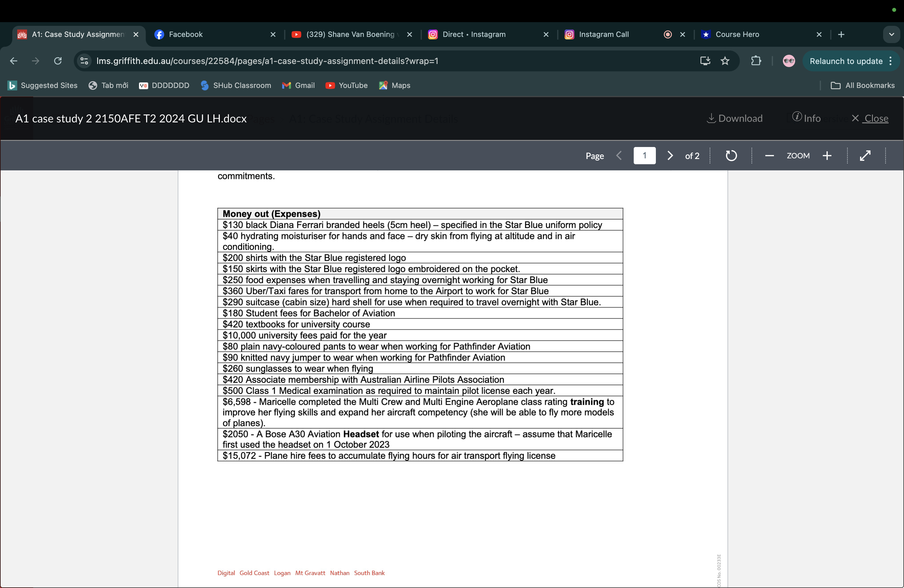
Task: Open the browser extensions panel
Action: coord(756,61)
